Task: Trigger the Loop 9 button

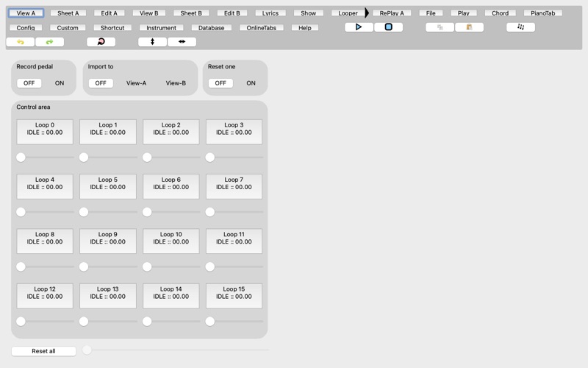Action: [x=107, y=241]
